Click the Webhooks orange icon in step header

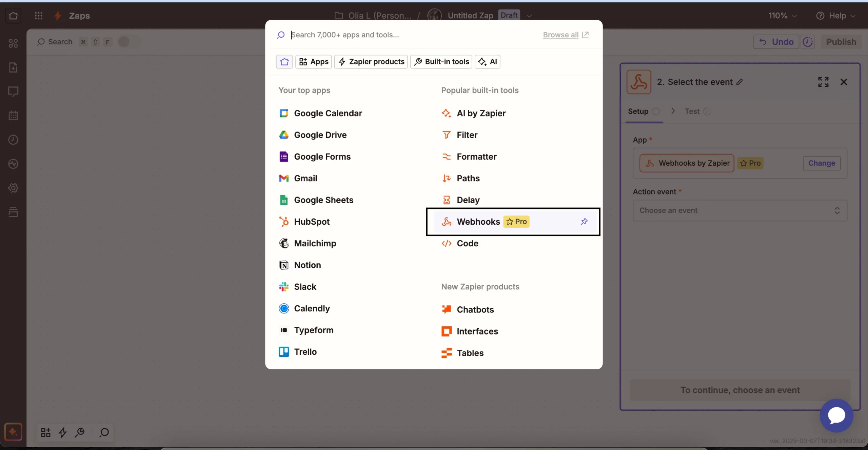[639, 82]
